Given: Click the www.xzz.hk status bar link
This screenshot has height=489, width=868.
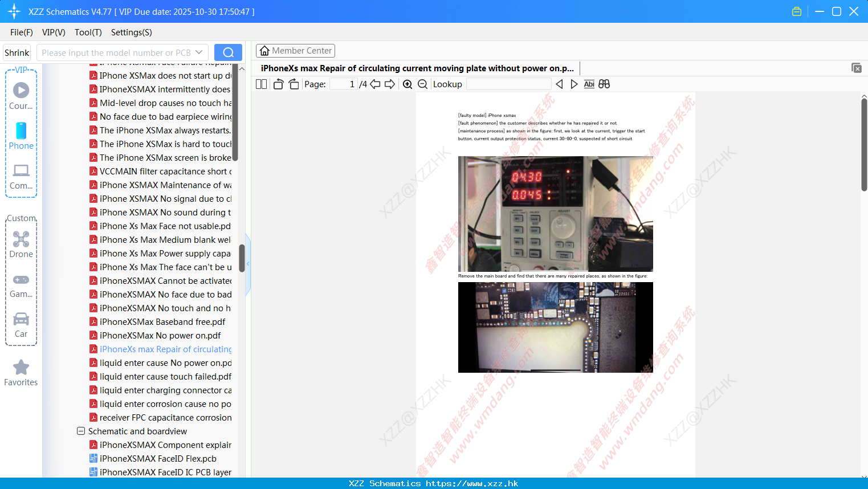Looking at the screenshot, I should [x=472, y=483].
